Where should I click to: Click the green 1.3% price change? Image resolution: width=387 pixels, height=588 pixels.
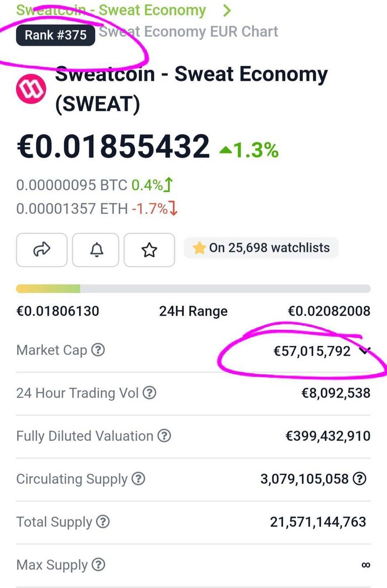249,150
